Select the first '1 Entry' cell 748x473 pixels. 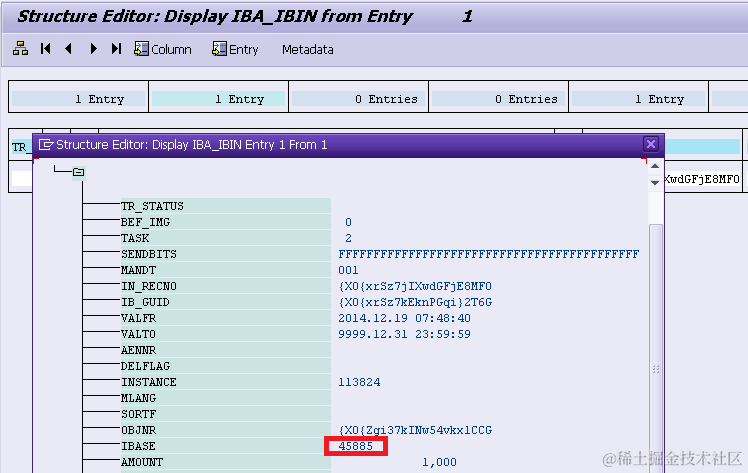(x=78, y=99)
